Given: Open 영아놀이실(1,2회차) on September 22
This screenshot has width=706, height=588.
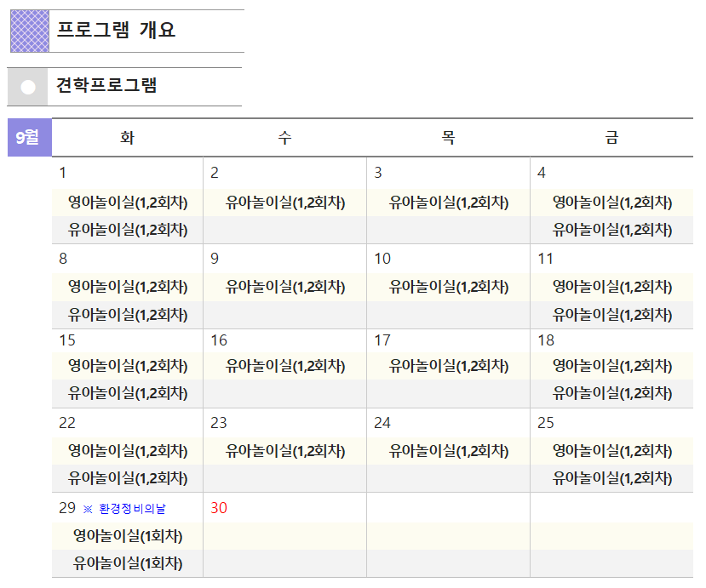Looking at the screenshot, I should [x=128, y=451].
